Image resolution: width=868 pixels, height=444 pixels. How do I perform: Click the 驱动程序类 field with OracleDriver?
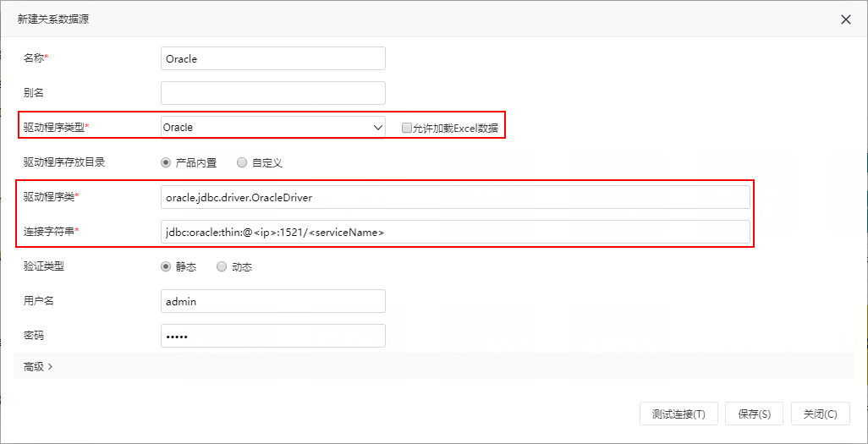(x=455, y=197)
